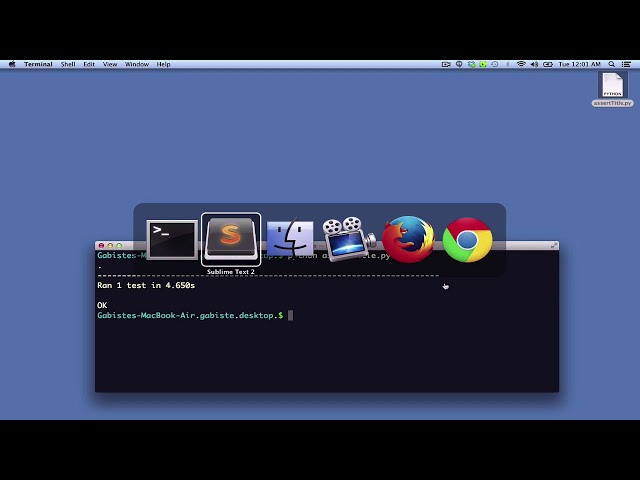Open the chat bubble menu bar icon
The height and width of the screenshot is (480, 640).
459,64
